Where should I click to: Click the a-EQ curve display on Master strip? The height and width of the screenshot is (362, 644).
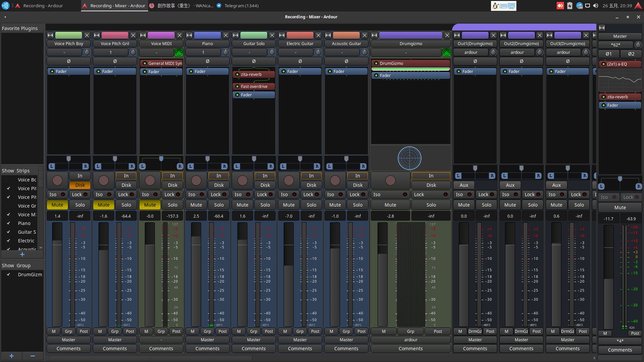click(x=620, y=81)
